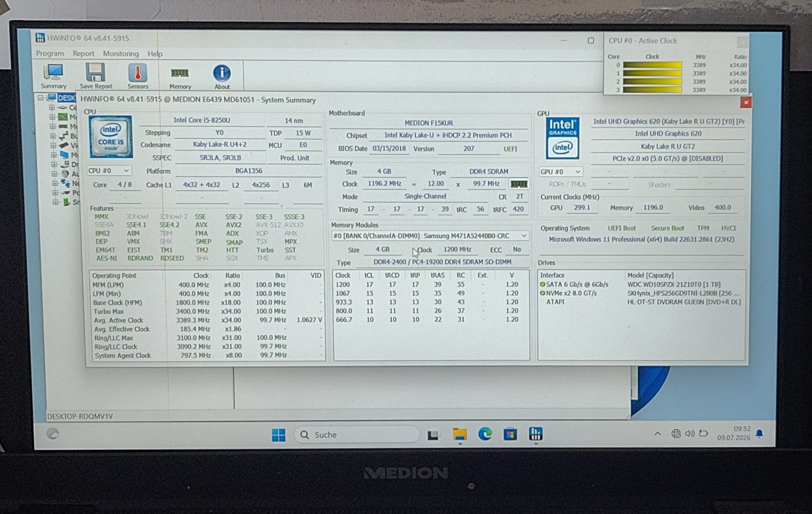Click the 'Kaby Lake R U GT2' GPU codename
The image size is (812, 514).
pyautogui.click(x=668, y=146)
